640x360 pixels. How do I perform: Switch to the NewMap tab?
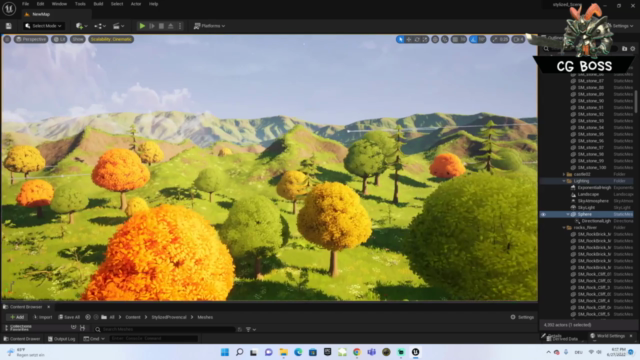pos(41,14)
